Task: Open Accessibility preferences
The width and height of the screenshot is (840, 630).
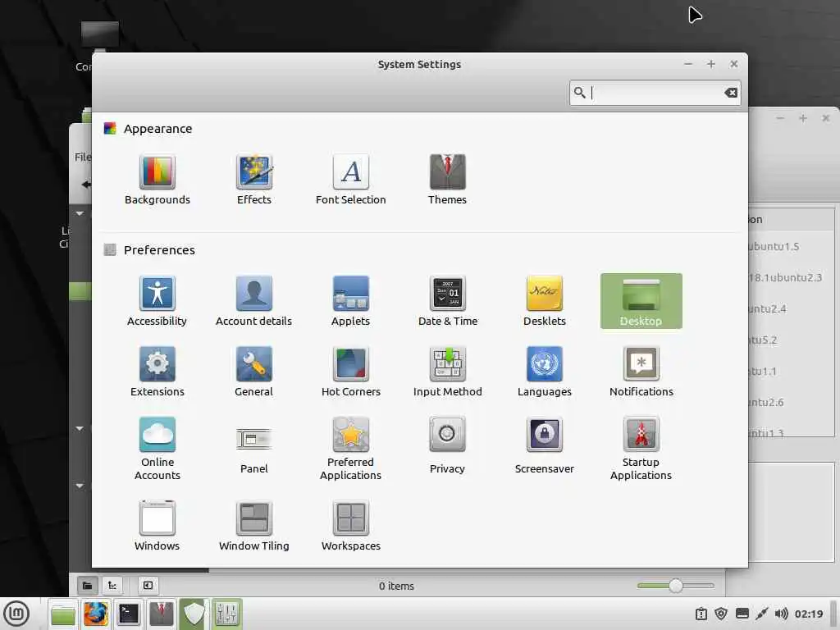Action: [x=157, y=301]
